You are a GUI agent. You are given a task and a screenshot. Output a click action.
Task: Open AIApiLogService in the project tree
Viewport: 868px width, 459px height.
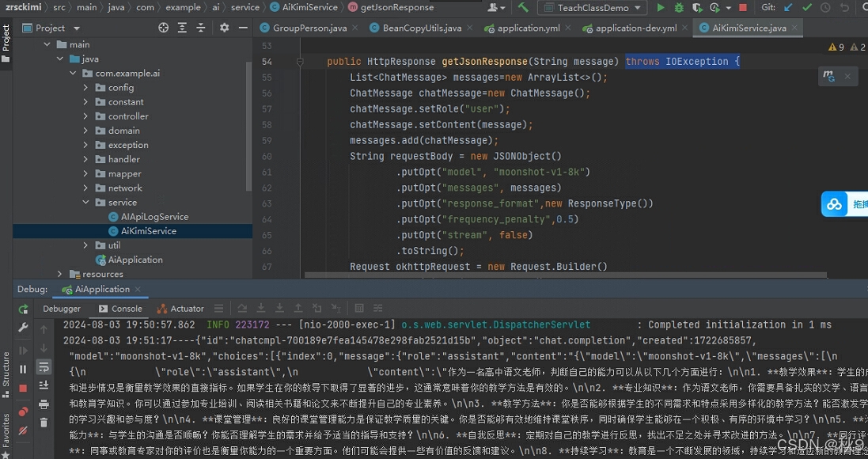(154, 217)
